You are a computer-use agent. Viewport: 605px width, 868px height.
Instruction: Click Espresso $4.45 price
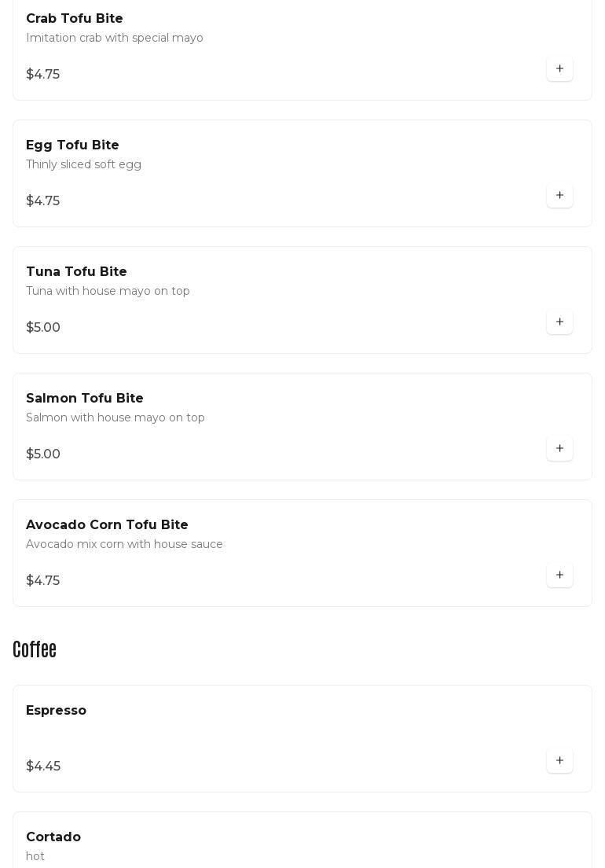click(x=43, y=767)
